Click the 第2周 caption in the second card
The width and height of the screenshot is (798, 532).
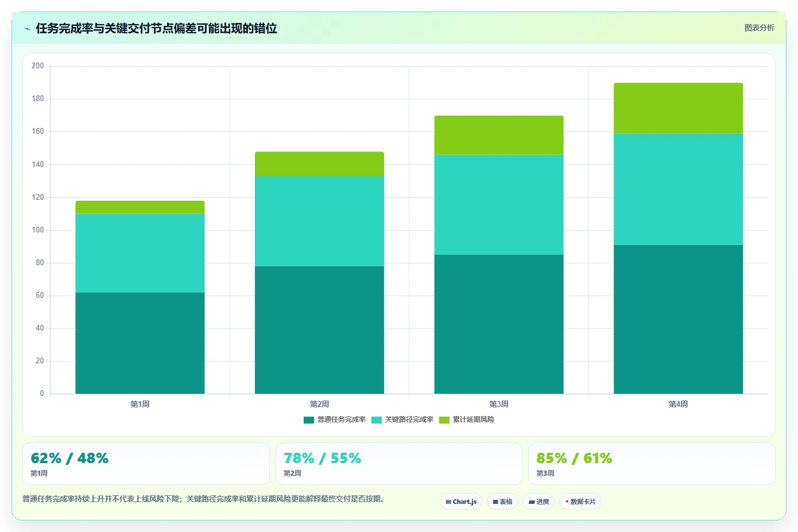point(292,473)
